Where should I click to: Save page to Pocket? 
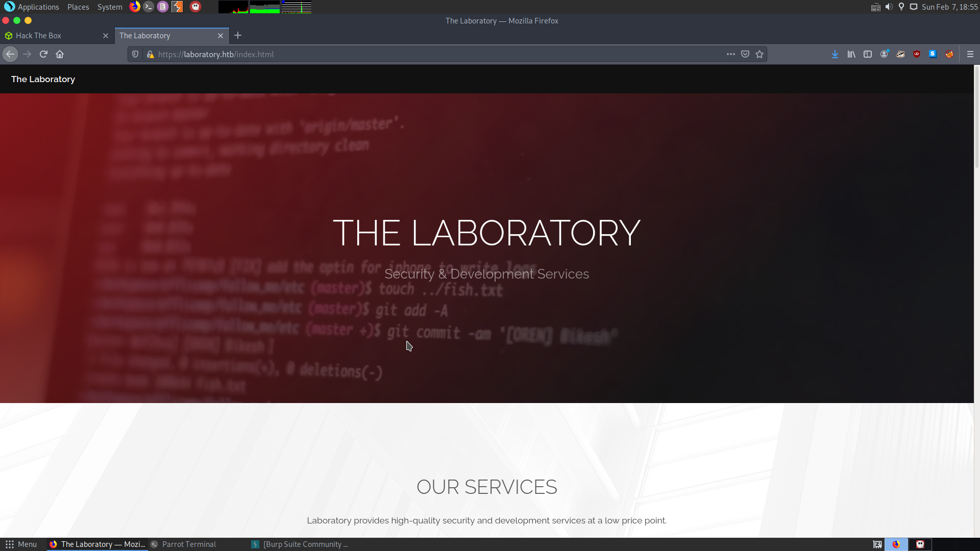coord(745,54)
